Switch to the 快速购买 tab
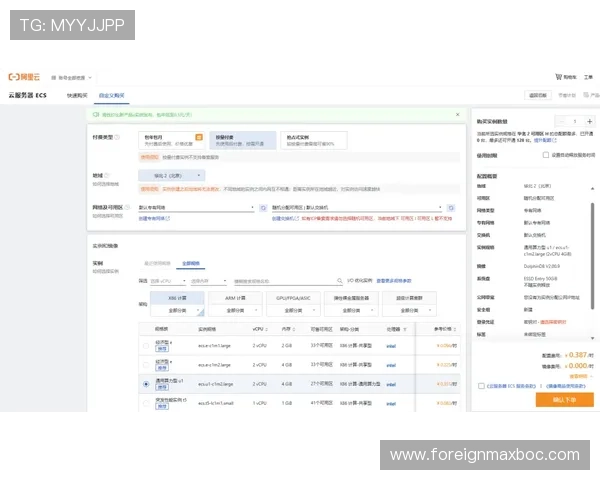600x480 pixels. [x=77, y=95]
